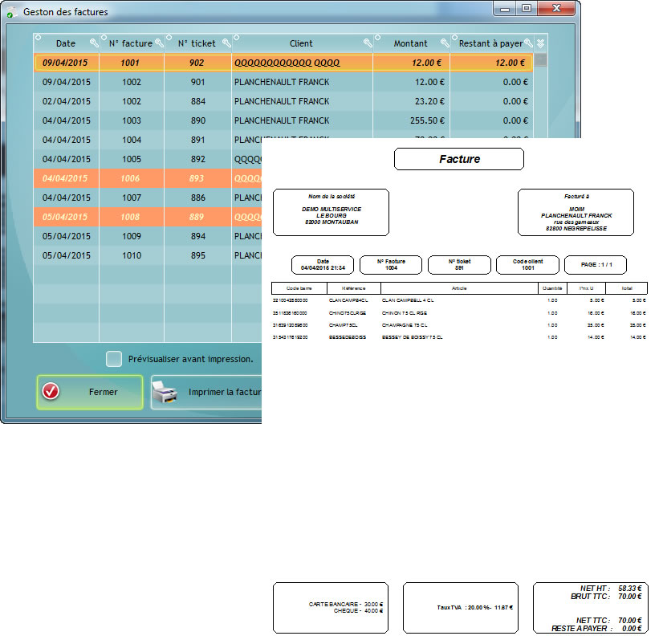The image size is (659, 644).
Task: Maximize the Gestion des factures window
Action: pyautogui.click(x=527, y=9)
